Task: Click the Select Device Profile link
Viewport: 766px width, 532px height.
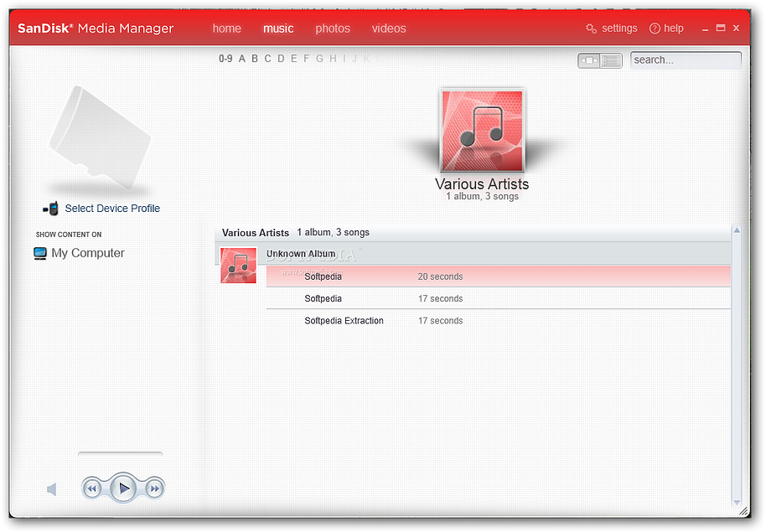Action: point(112,209)
